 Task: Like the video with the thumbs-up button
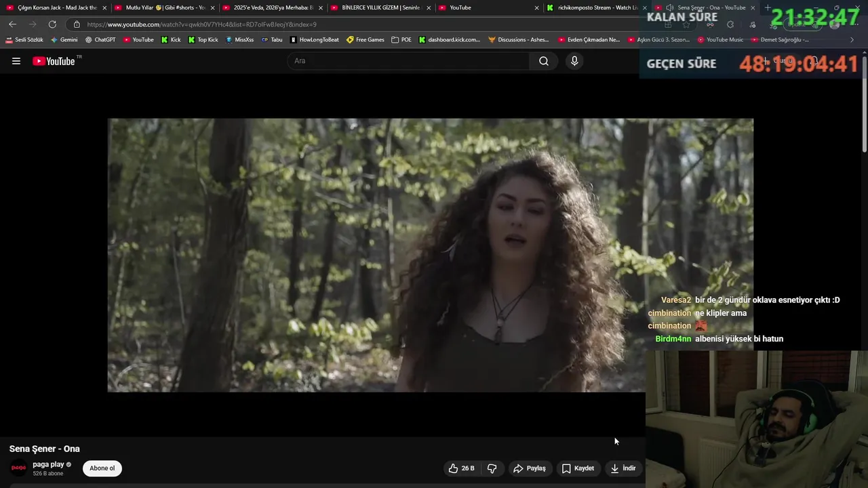click(x=461, y=468)
